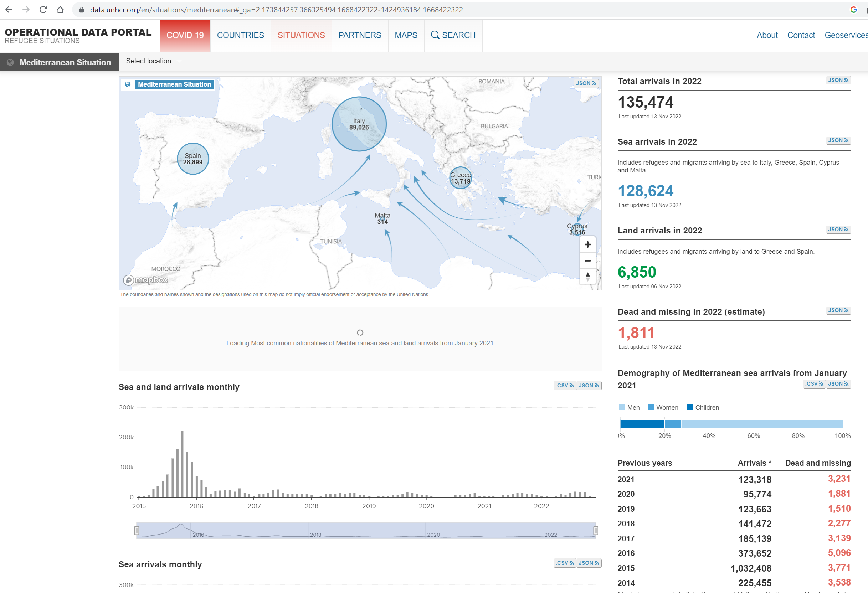Open the SITUATIONS menu
The width and height of the screenshot is (868, 593).
tap(301, 36)
